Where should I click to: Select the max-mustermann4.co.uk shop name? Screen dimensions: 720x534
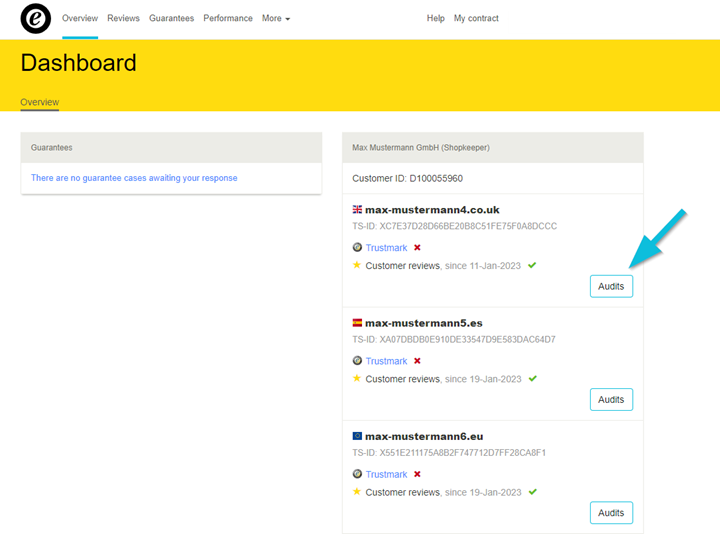click(x=432, y=210)
